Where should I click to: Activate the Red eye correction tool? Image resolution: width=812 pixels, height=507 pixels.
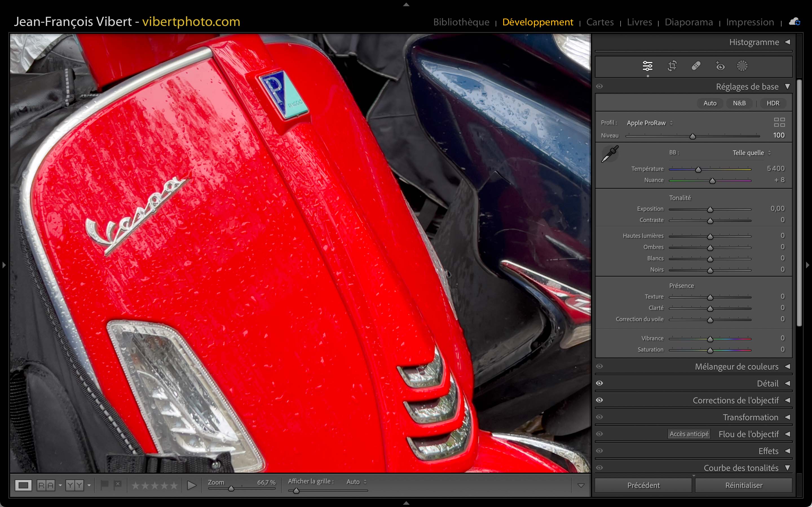(720, 66)
